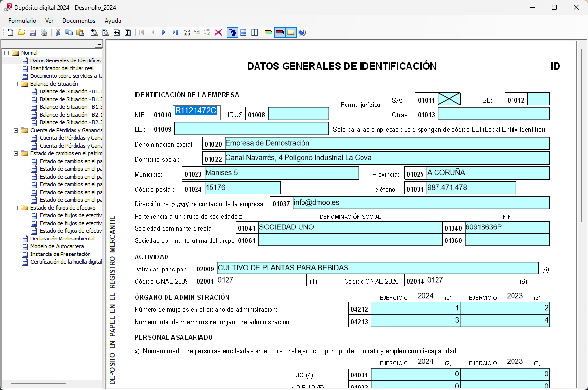588x390 pixels.
Task: Click the Cut scissors icon
Action: coord(57,32)
